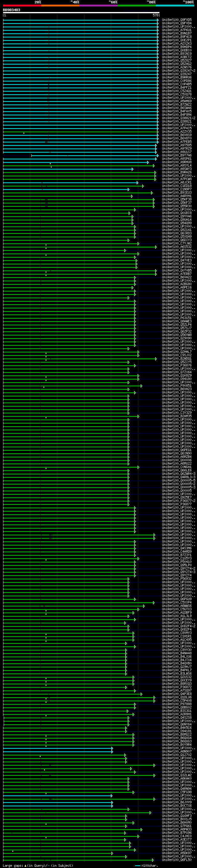Click hit label UniRef100_A2ZV35
197x868 pixels.
coord(177,131)
